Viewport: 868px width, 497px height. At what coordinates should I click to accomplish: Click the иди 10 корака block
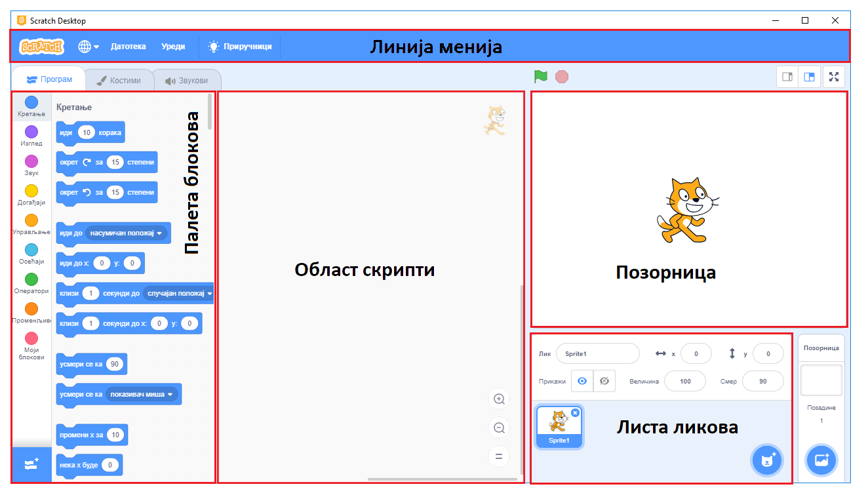click(90, 132)
